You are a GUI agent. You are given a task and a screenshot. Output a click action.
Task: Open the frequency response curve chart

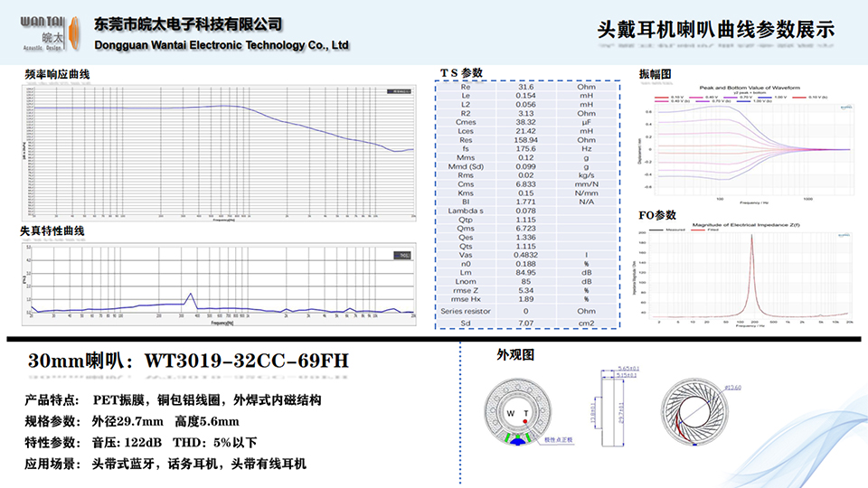219,154
